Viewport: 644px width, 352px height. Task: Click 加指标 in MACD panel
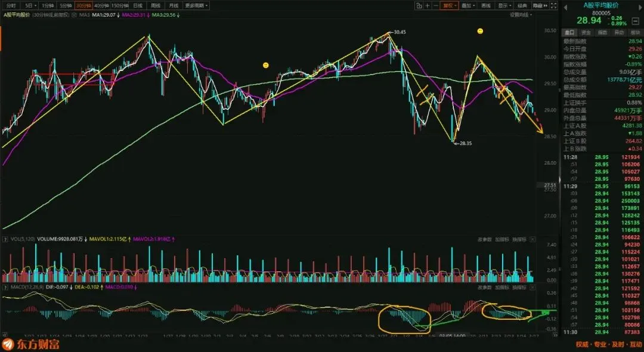click(502, 288)
